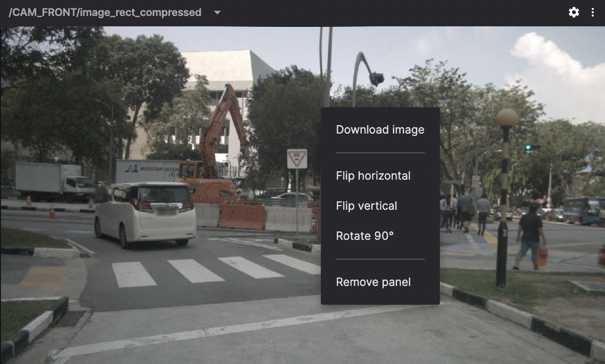605x364 pixels.
Task: Click the Merstar lettered cargo truck
Action: [x=146, y=171]
